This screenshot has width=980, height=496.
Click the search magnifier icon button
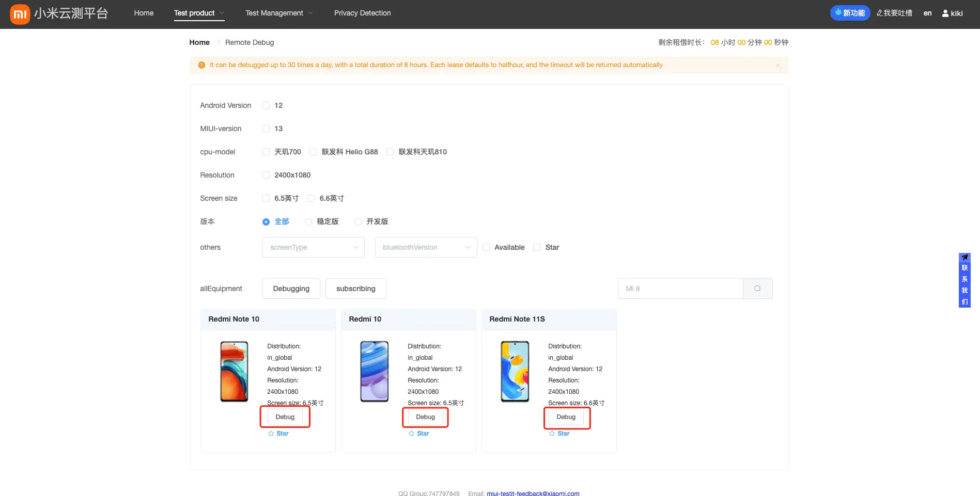click(x=757, y=289)
